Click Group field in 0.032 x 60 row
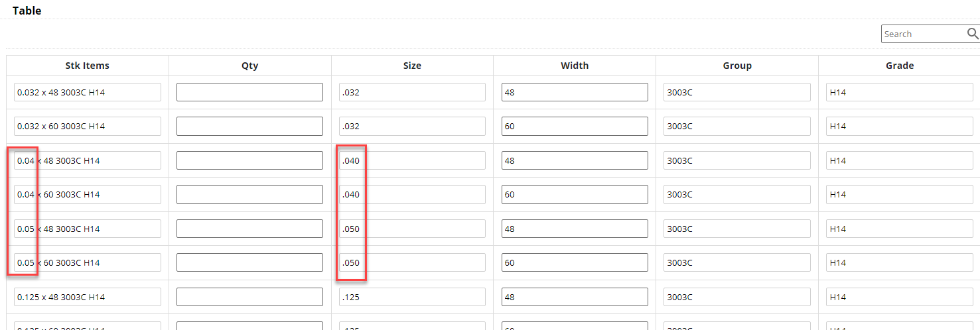 pyautogui.click(x=737, y=126)
